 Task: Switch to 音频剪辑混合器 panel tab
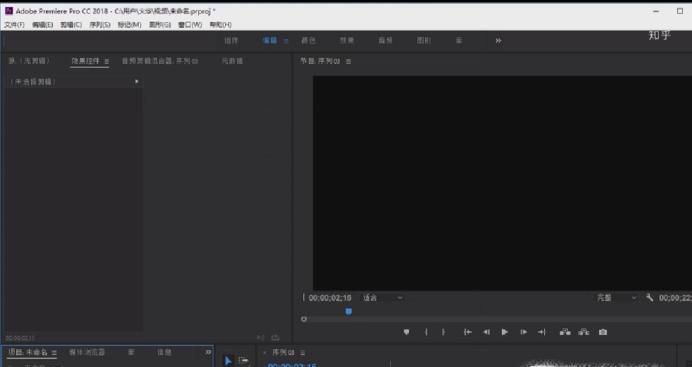pyautogui.click(x=160, y=61)
